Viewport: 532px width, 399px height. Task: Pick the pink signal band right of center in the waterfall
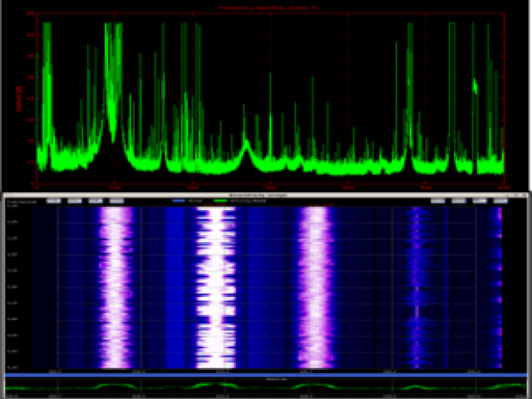(314, 283)
